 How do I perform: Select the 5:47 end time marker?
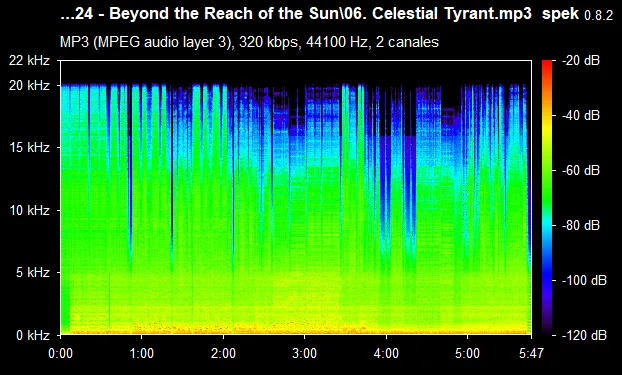coord(531,353)
